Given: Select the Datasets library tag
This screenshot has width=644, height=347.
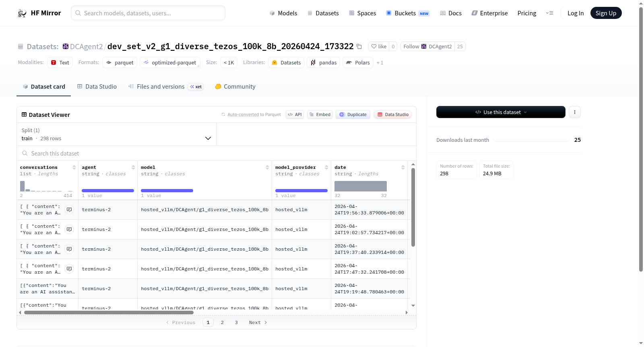Looking at the screenshot, I should click(286, 62).
